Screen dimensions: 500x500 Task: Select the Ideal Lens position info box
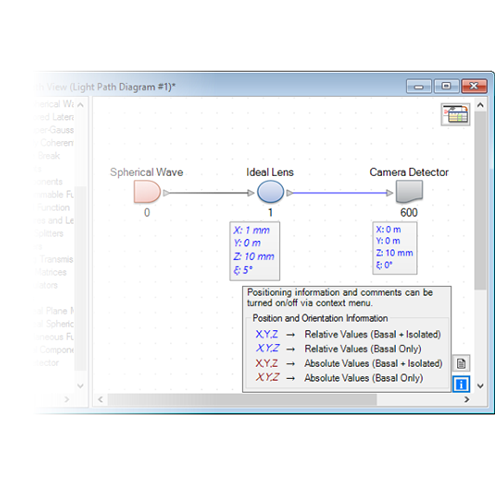[255, 251]
